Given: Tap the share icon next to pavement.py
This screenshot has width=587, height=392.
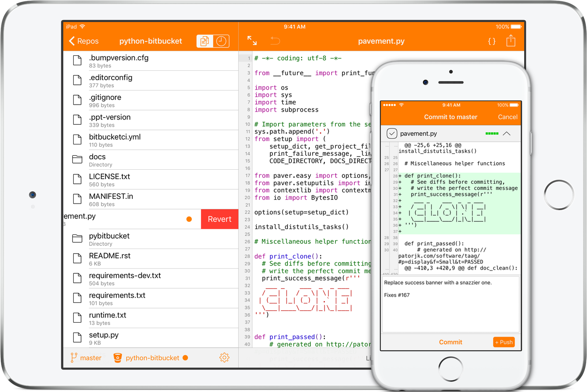Looking at the screenshot, I should click(x=511, y=41).
